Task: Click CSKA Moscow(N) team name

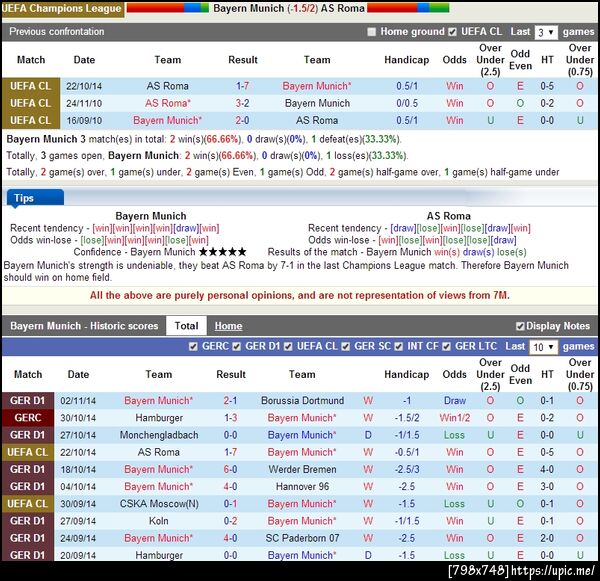Action: tap(159, 504)
